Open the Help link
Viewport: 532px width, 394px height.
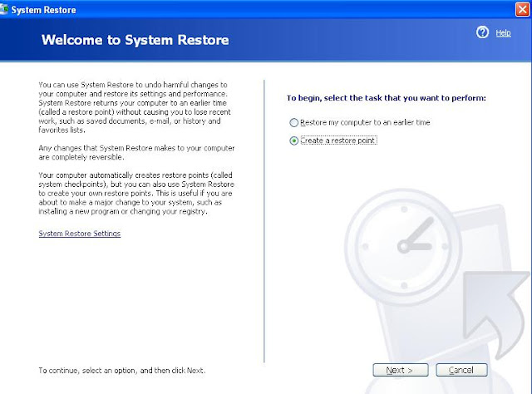503,33
